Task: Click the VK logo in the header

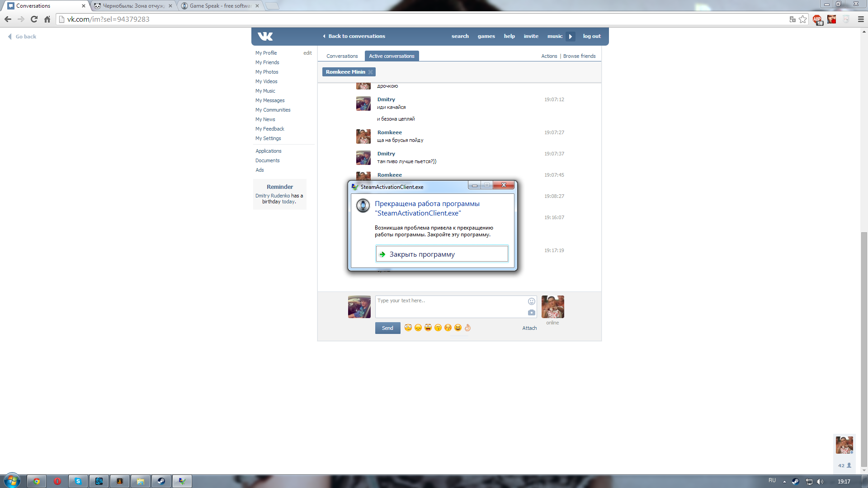Action: point(265,36)
